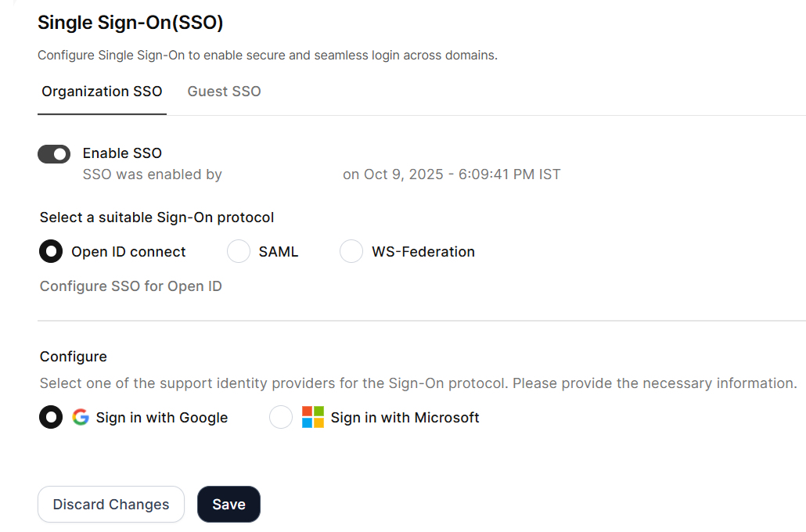The width and height of the screenshot is (806, 532).
Task: Click the "WS-Federation" label text
Action: pos(423,252)
